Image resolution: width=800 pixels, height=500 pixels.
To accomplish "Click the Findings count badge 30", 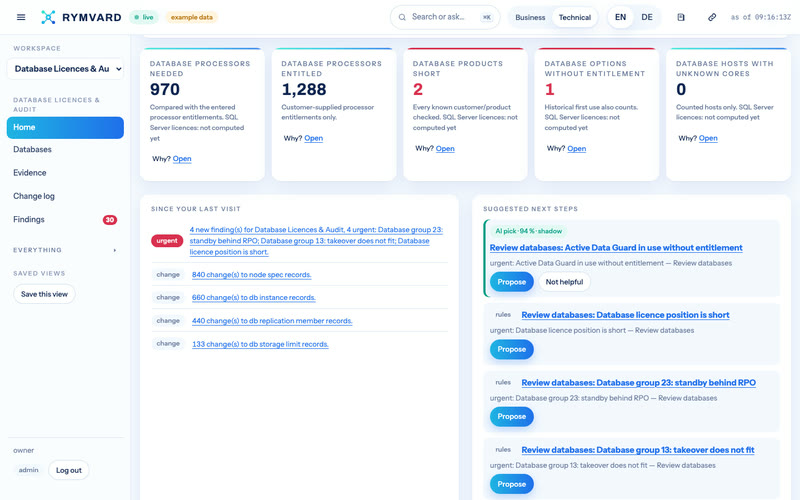I will click(x=110, y=220).
